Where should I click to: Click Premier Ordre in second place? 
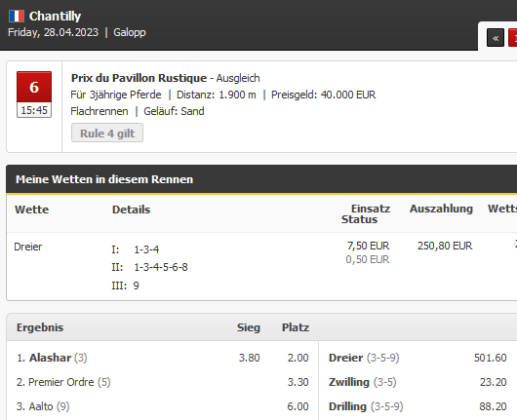tap(63, 382)
